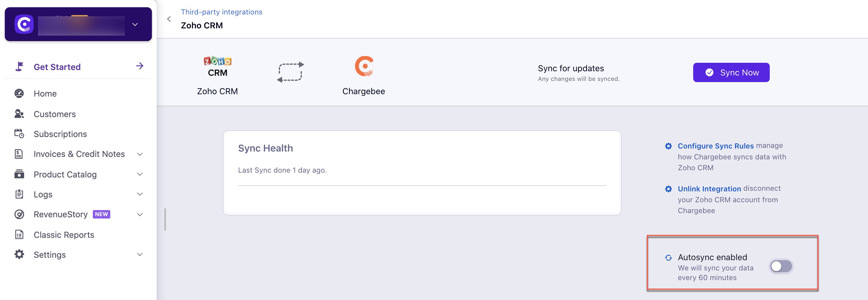Click the Chargebee logo in the sidebar header
The height and width of the screenshot is (300, 868).
pyautogui.click(x=24, y=24)
